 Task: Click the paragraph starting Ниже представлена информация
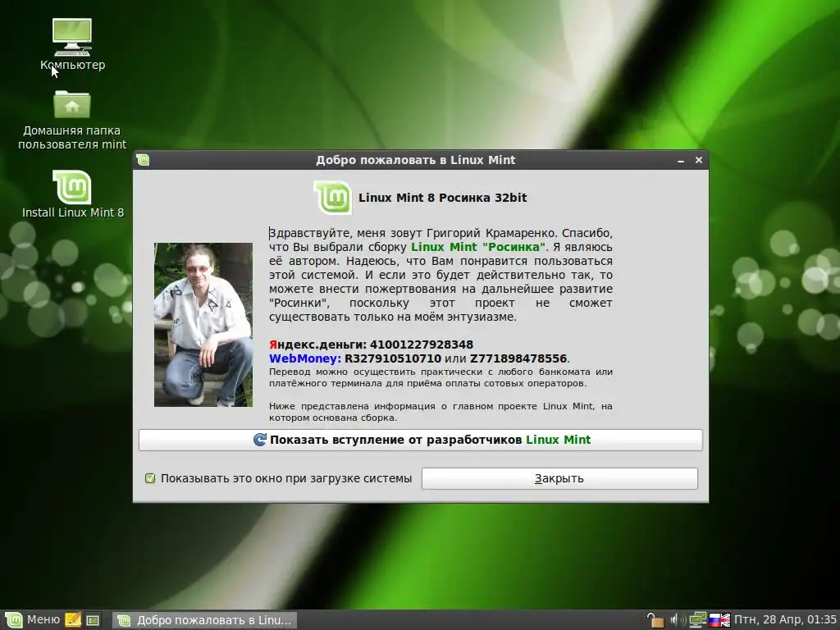pos(441,412)
